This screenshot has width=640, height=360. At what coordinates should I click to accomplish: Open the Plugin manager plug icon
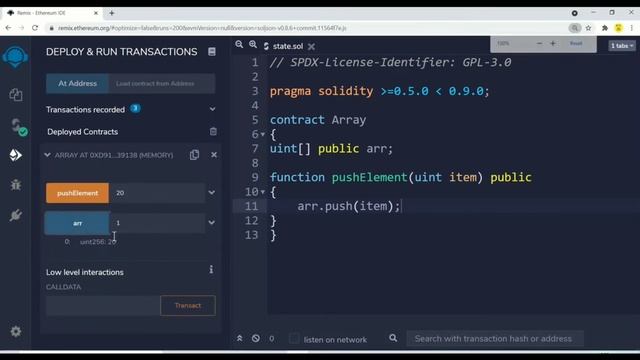click(x=16, y=215)
